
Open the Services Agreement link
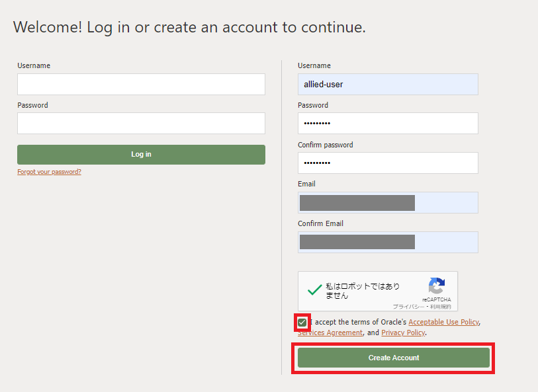(330, 333)
